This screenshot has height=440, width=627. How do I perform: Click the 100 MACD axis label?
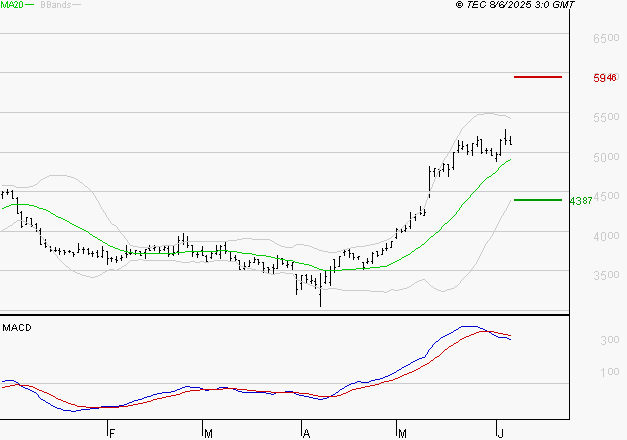click(x=610, y=372)
